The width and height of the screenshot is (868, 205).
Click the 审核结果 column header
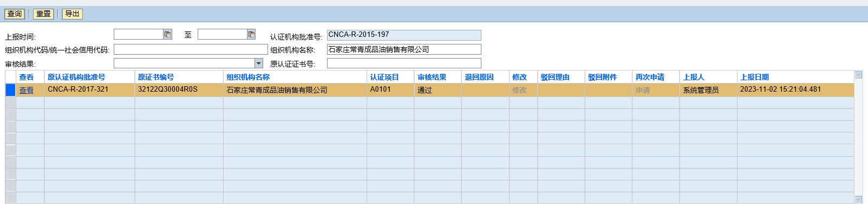pos(432,77)
